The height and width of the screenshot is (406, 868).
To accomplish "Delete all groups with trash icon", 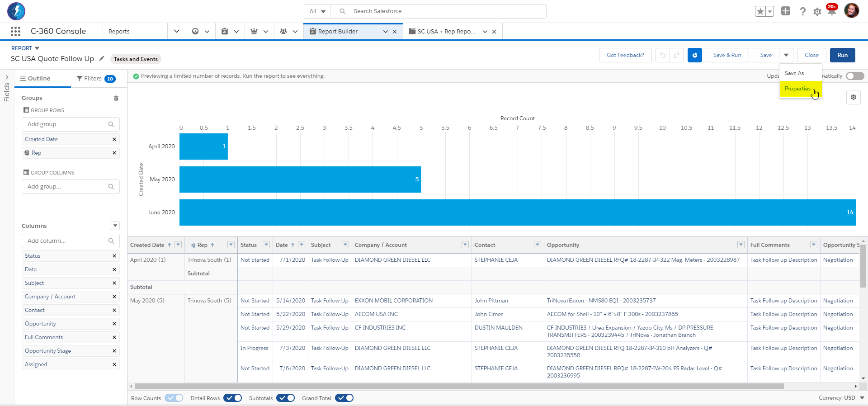I will pyautogui.click(x=116, y=98).
